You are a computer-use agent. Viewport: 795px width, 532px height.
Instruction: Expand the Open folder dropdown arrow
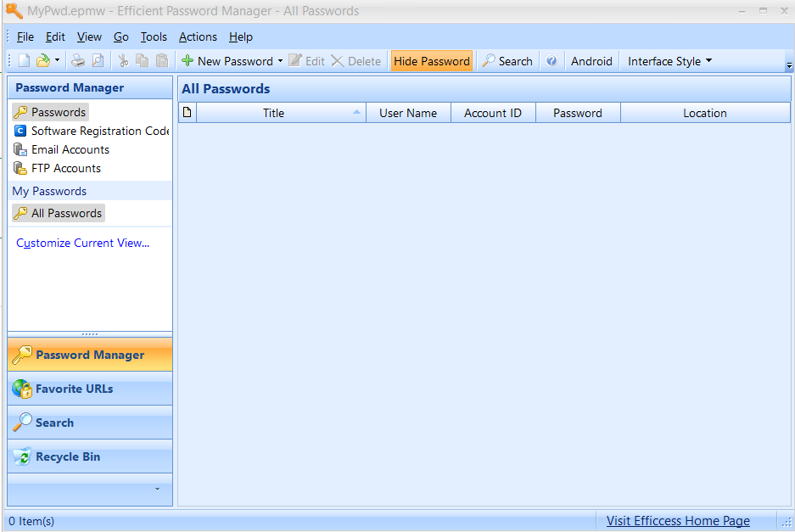(58, 60)
